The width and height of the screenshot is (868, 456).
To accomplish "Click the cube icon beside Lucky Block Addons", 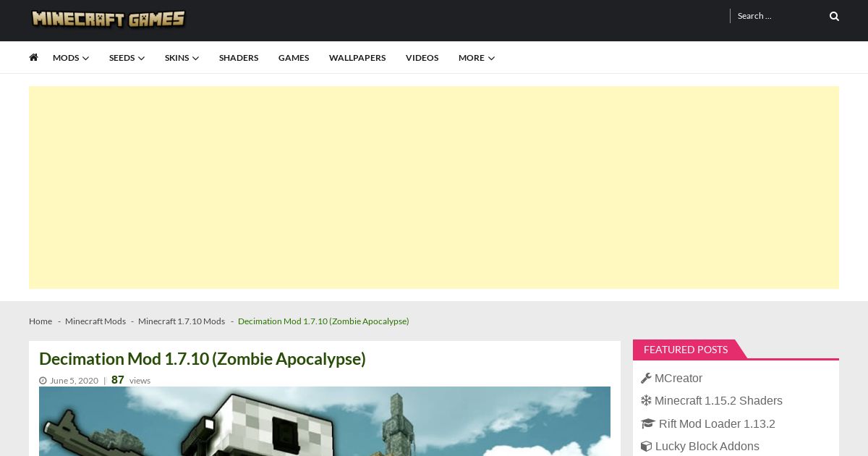I will point(646,446).
